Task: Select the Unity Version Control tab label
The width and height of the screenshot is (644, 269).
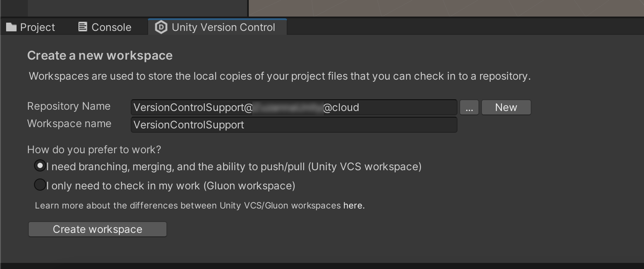Action: (x=223, y=27)
